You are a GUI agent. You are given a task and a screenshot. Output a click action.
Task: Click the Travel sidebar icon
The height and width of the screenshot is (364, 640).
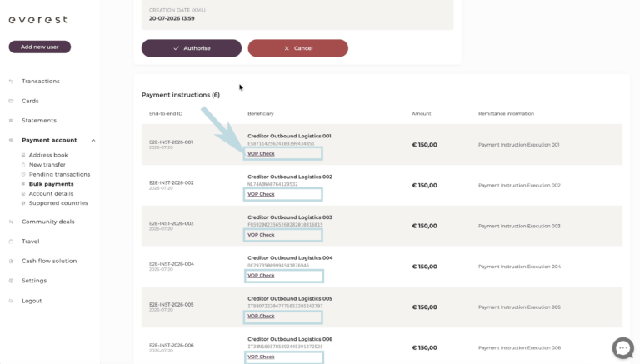(11, 242)
